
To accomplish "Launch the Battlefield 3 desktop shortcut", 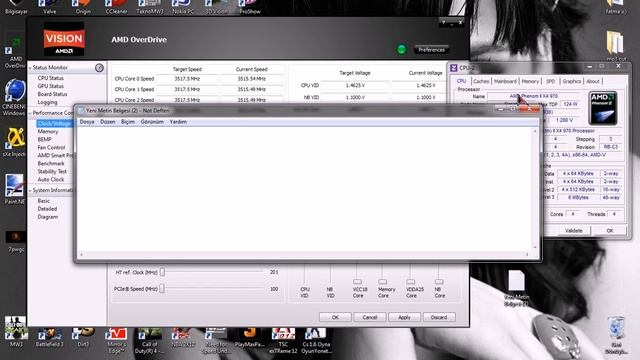I will (49, 337).
